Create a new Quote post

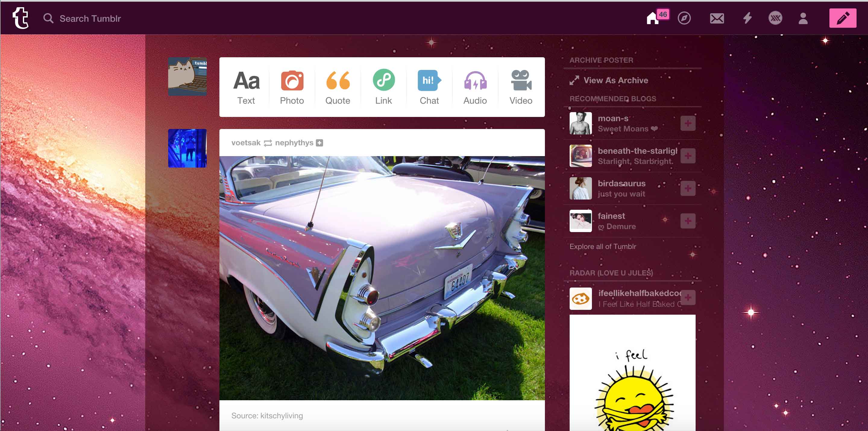(x=338, y=87)
